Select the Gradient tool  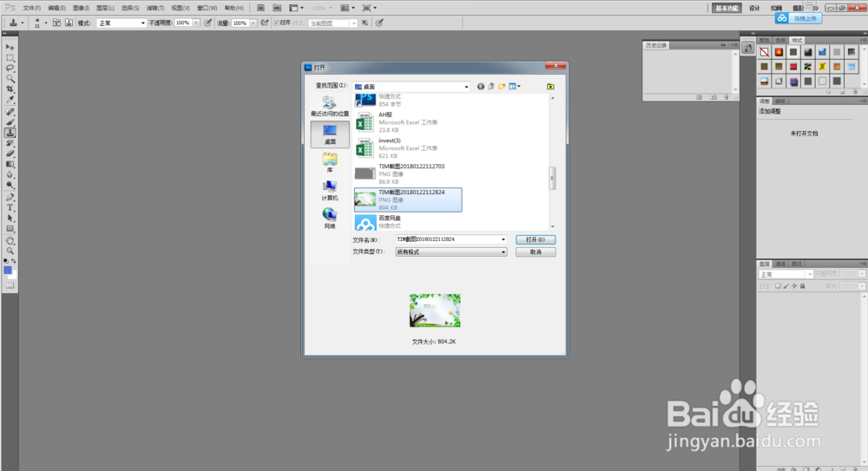click(x=10, y=165)
